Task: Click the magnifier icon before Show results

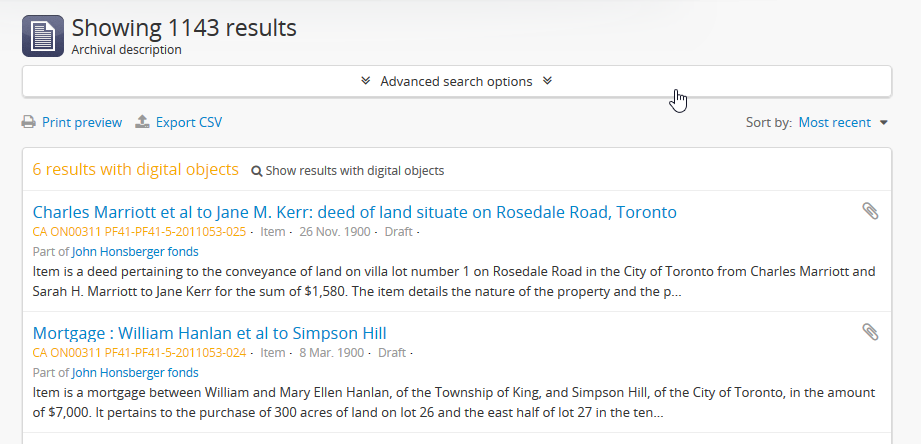Action: click(257, 171)
